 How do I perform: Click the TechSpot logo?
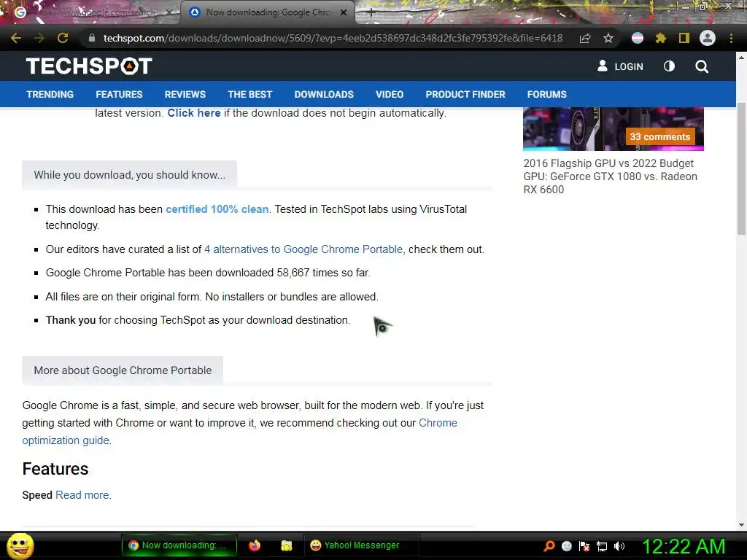click(x=89, y=66)
